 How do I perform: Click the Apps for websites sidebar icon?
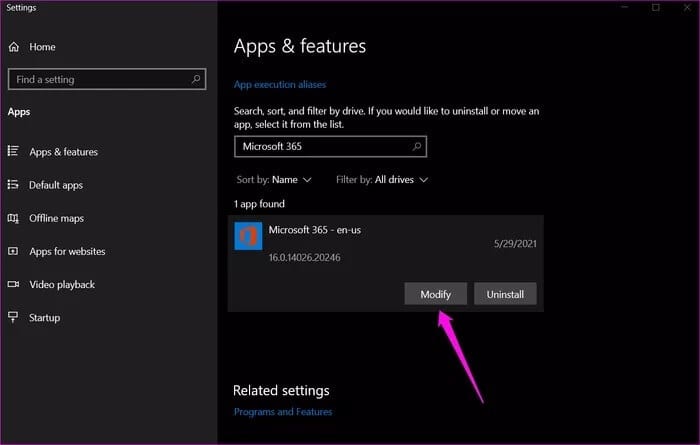[x=13, y=251]
